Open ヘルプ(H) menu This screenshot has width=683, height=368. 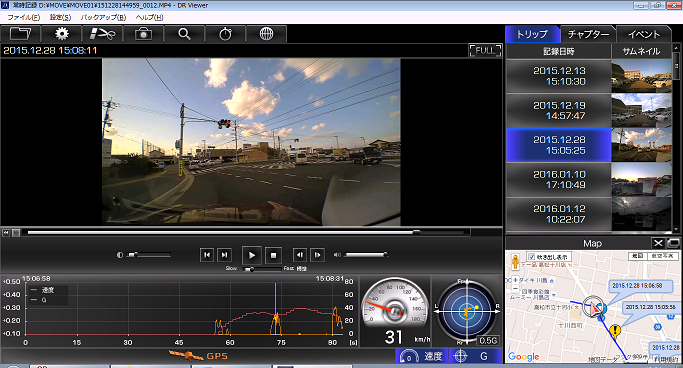149,17
